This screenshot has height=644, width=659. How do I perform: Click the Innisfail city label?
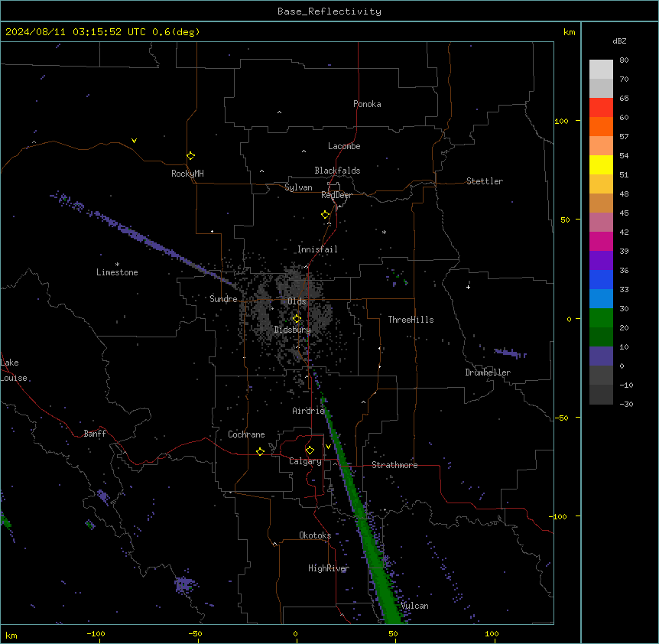(x=317, y=249)
